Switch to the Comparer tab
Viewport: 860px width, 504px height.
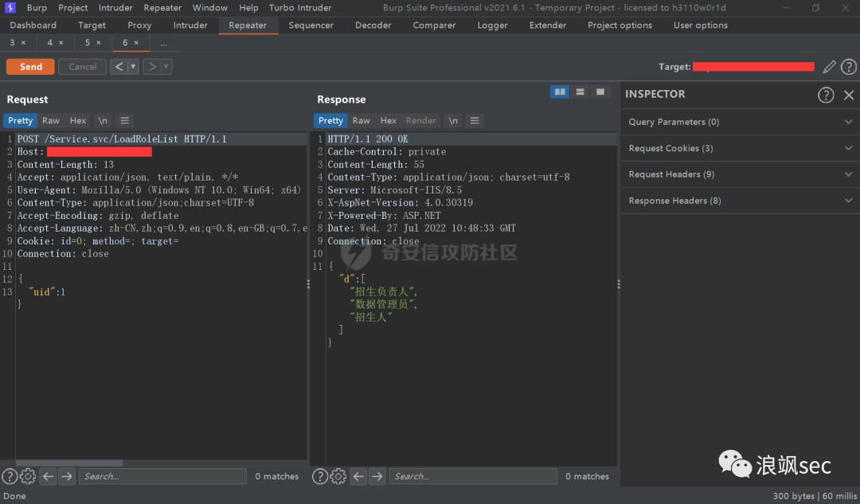click(434, 25)
